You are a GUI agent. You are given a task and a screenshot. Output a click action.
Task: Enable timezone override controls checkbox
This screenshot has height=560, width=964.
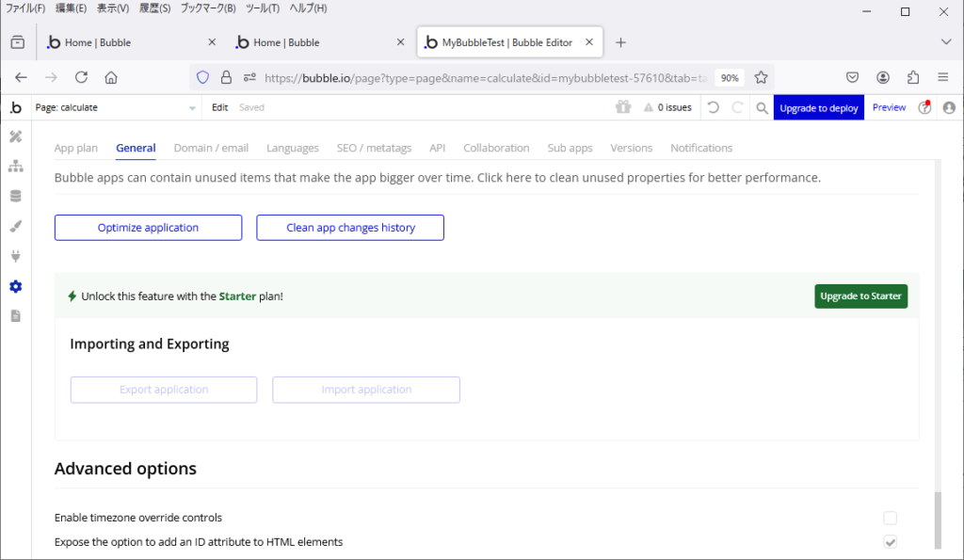[891, 519]
